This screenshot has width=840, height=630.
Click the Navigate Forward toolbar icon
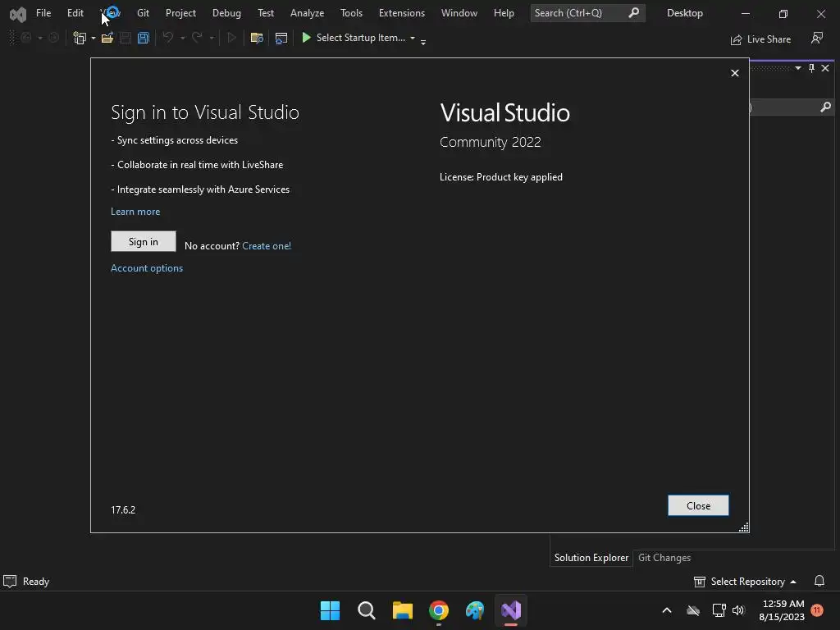click(x=53, y=38)
